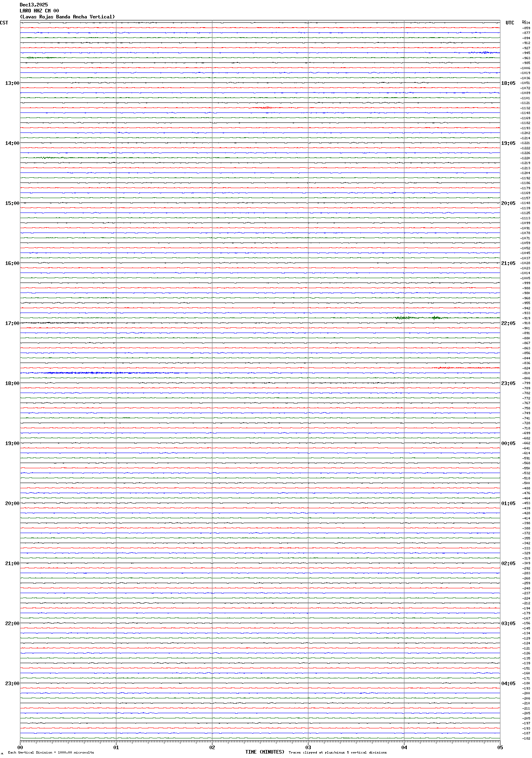This screenshot has width=532, height=758.
Task: Click the UTC column header
Action: pos(510,23)
